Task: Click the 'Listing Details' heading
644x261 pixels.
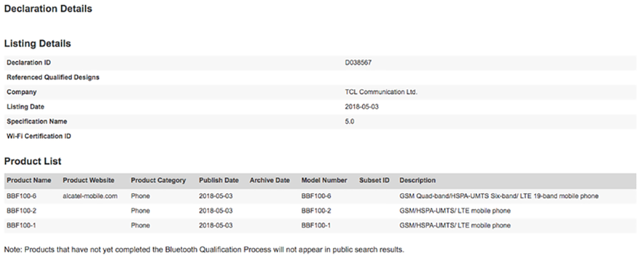Action: coord(38,44)
